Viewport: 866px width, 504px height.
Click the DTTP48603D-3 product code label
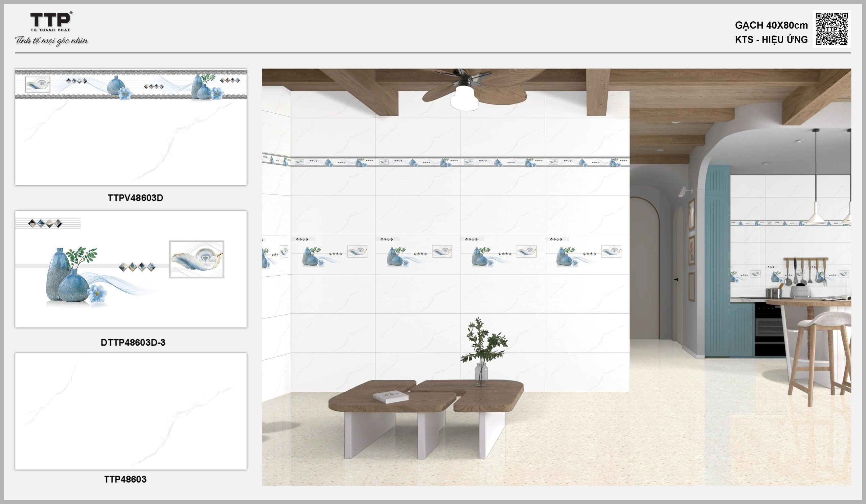[133, 342]
